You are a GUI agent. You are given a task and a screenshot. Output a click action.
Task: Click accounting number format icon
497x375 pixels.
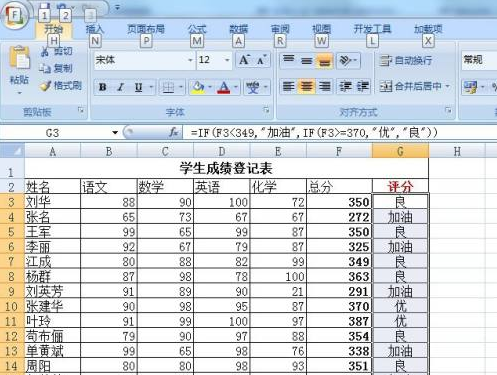pos(470,87)
